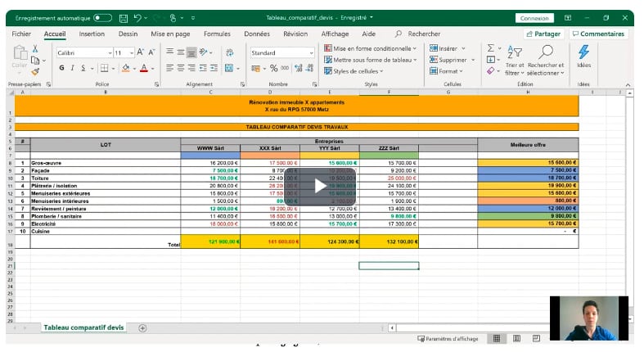Select the format painter brush icon

35,72
